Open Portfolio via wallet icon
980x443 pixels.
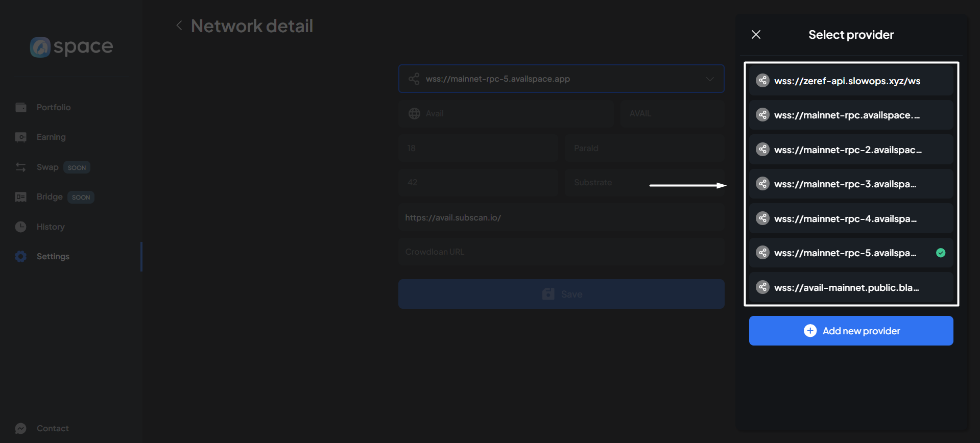click(21, 107)
